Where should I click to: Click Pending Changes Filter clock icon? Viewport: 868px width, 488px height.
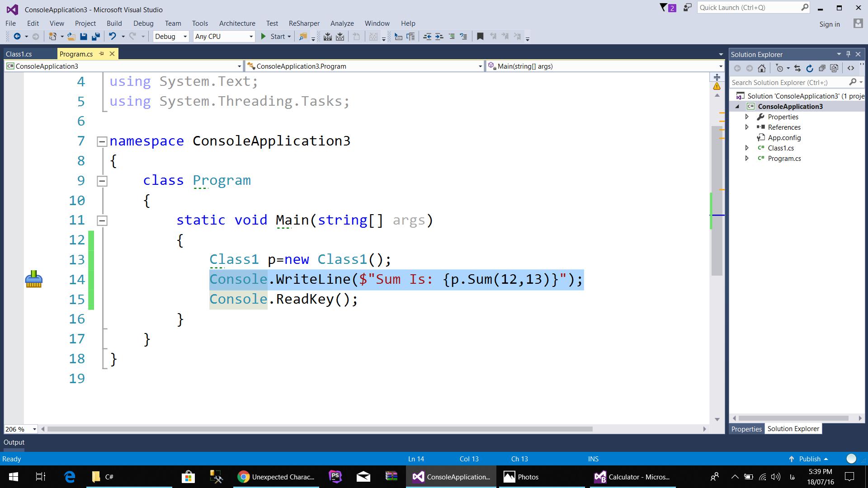click(x=779, y=68)
